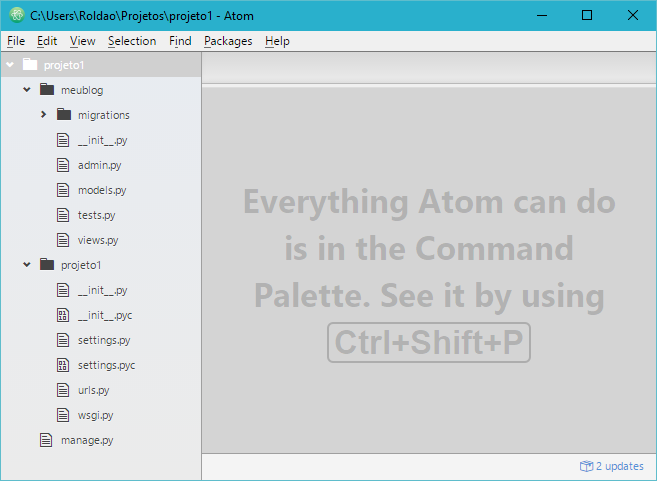The image size is (657, 481).
Task: Collapse the root projeto1 project folder
Action: (10, 65)
